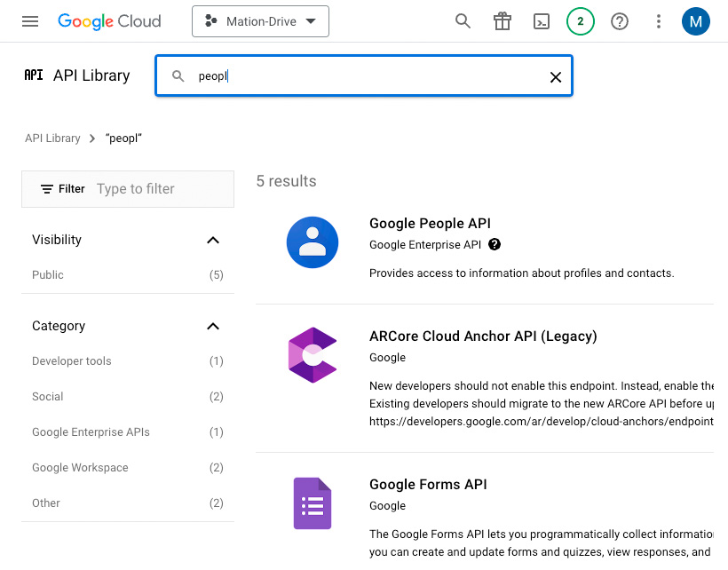Open the gift free trial icon

[502, 21]
